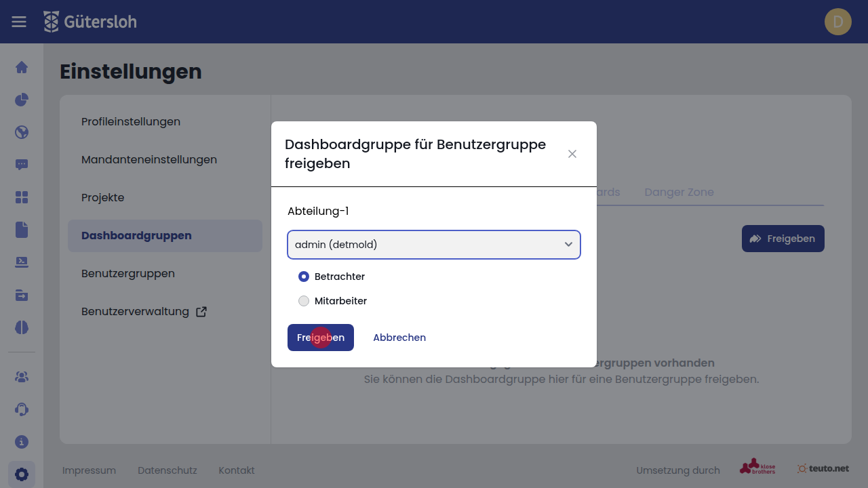Viewport: 868px width, 488px height.
Task: Click the brain icon in sidebar
Action: pyautogui.click(x=22, y=327)
